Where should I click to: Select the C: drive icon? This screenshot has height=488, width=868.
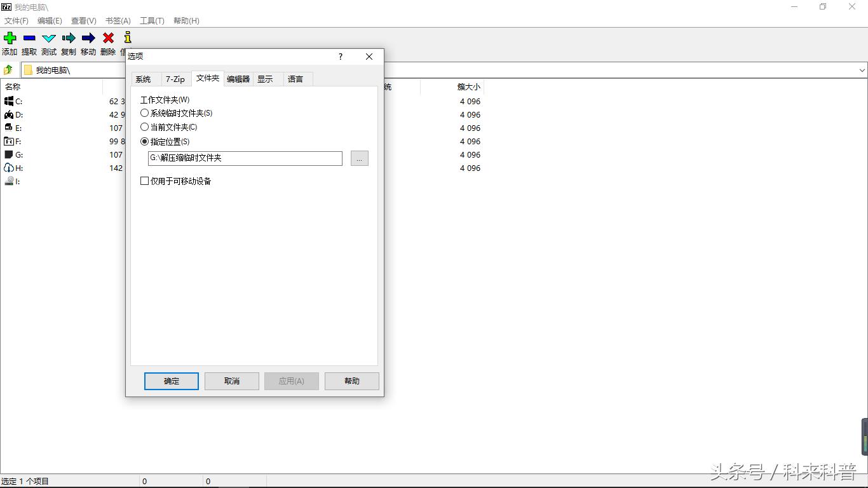[9, 101]
